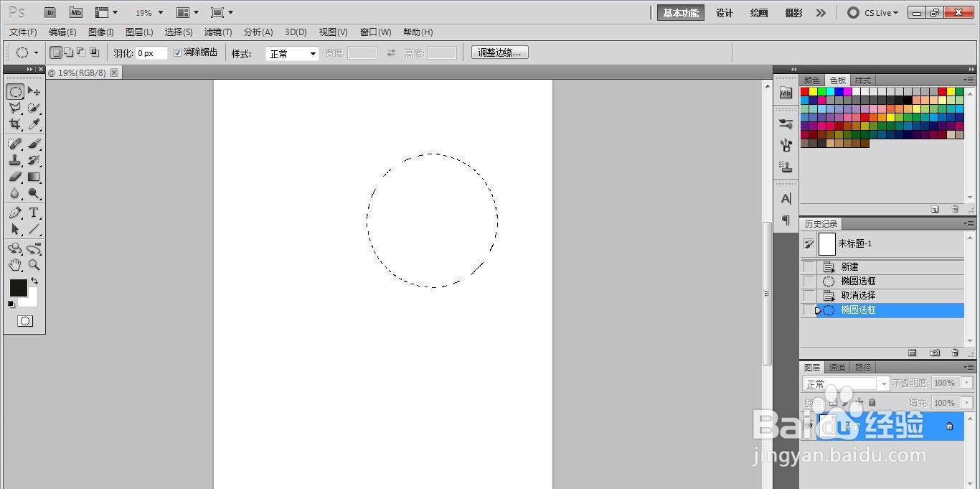Switch to the 设计 workspace

[x=725, y=13]
